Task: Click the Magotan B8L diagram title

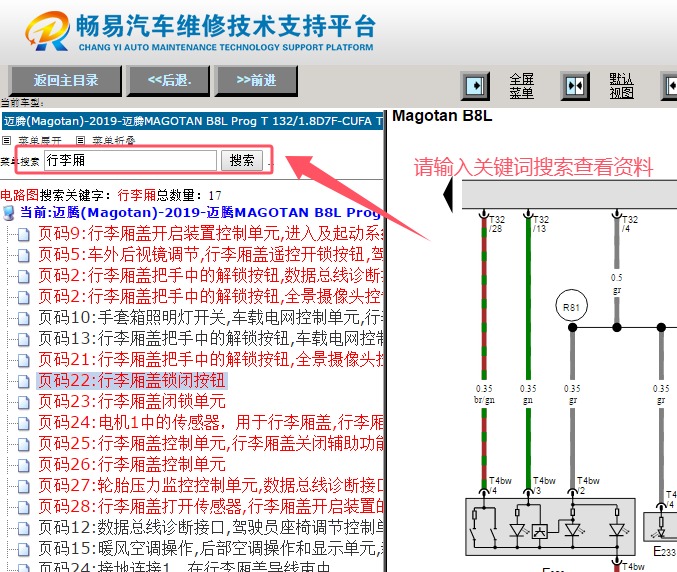Action: coord(442,116)
